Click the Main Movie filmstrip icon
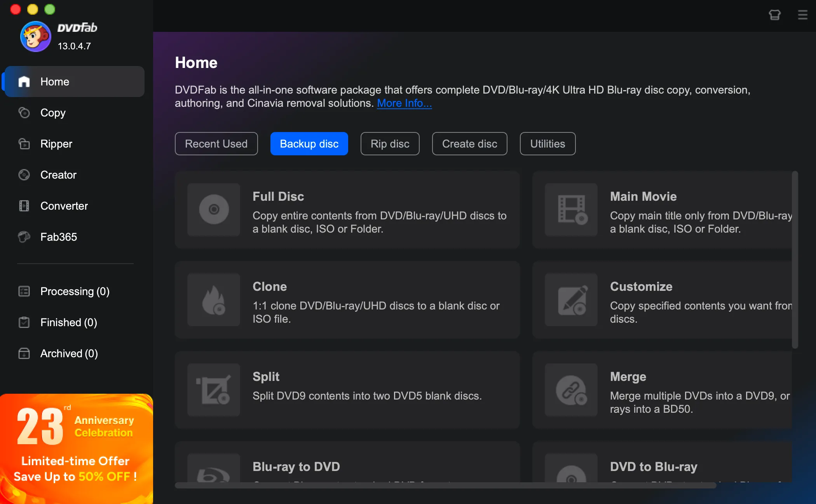This screenshot has width=816, height=504. [571, 210]
